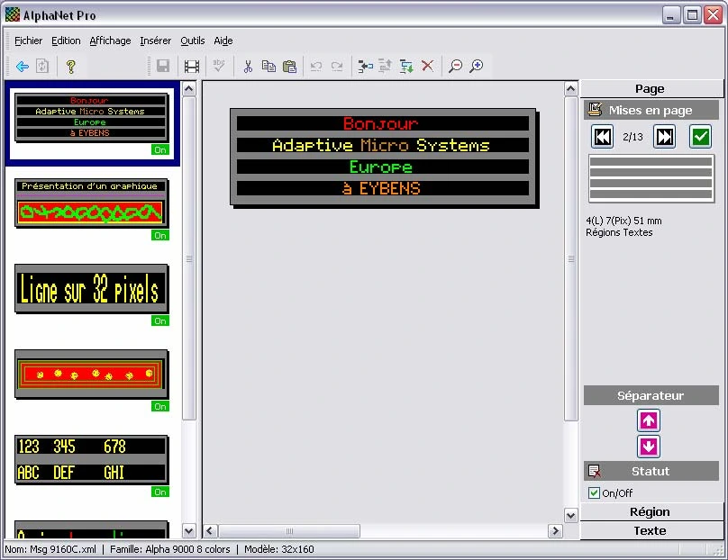Open the Affichage menu
This screenshot has width=728, height=560.
pyautogui.click(x=110, y=41)
